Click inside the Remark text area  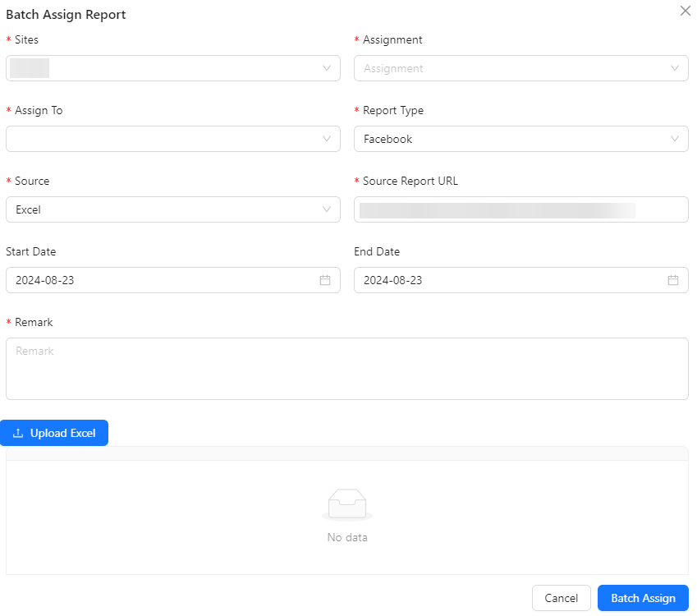(346, 367)
